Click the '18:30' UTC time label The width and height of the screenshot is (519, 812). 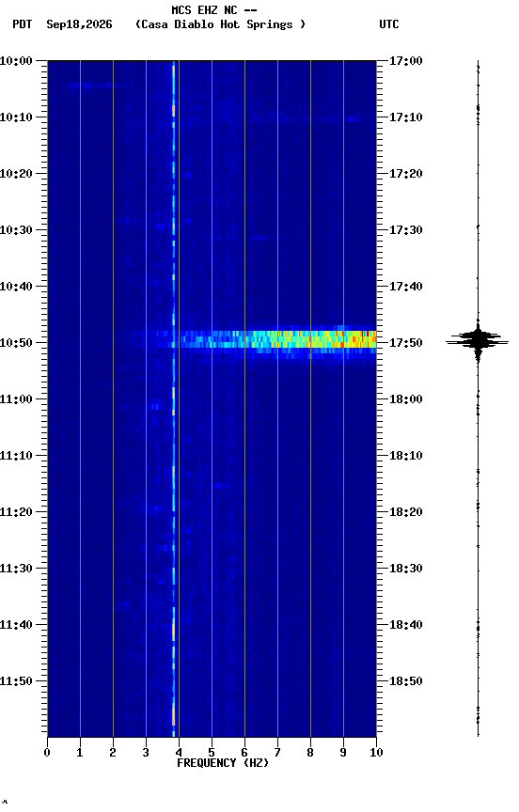pyautogui.click(x=406, y=569)
